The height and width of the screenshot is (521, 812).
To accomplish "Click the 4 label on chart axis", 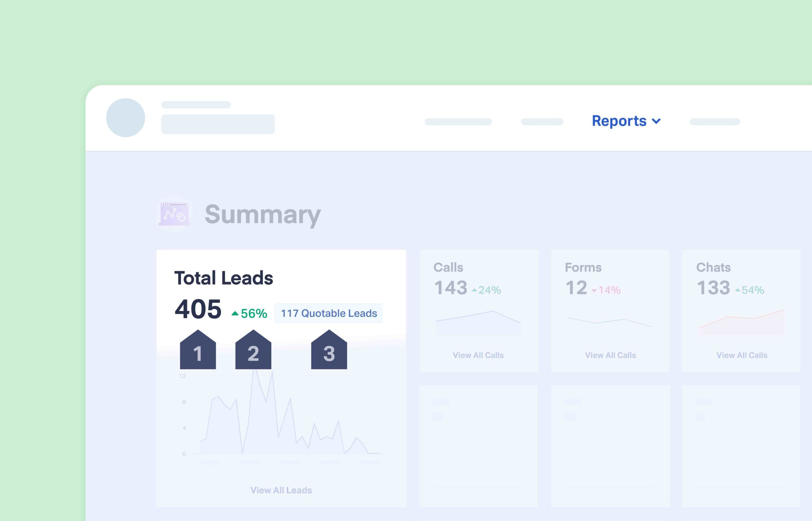I will pyautogui.click(x=184, y=428).
